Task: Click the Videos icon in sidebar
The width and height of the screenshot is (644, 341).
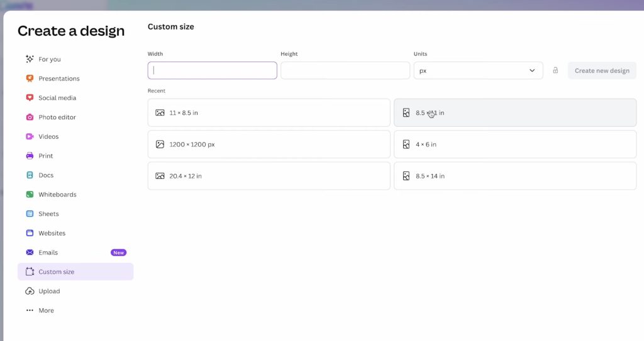Action: tap(30, 136)
